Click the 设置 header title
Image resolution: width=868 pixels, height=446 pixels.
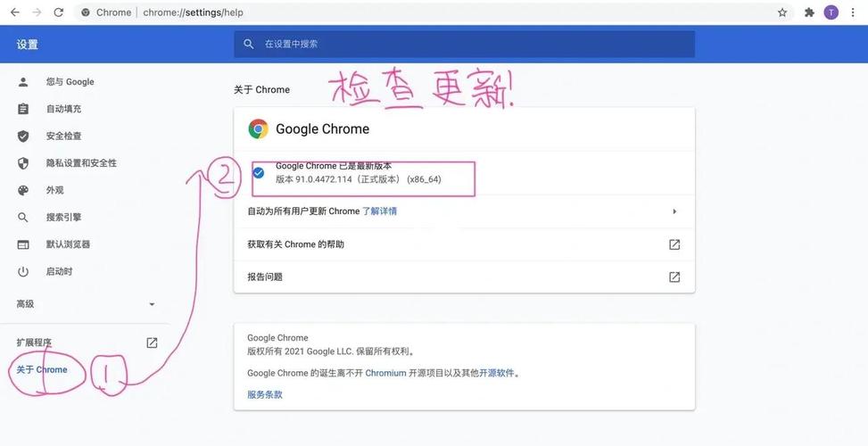tap(27, 45)
